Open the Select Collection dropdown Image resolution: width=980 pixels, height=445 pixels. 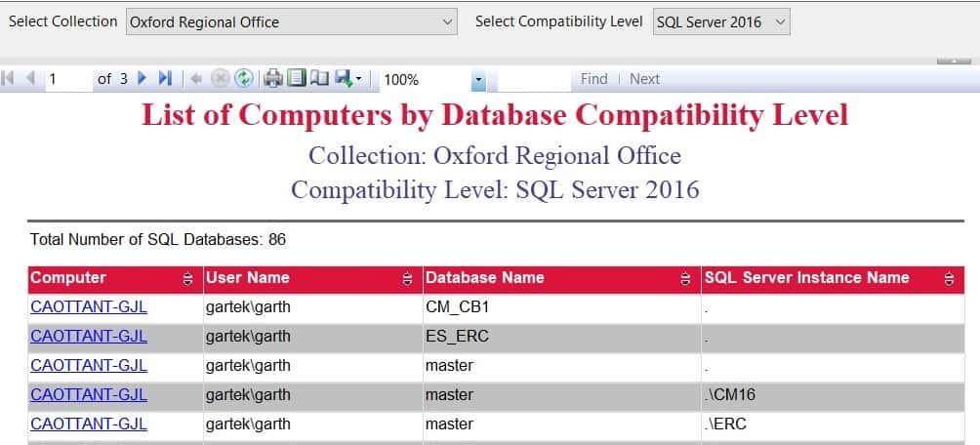292,21
